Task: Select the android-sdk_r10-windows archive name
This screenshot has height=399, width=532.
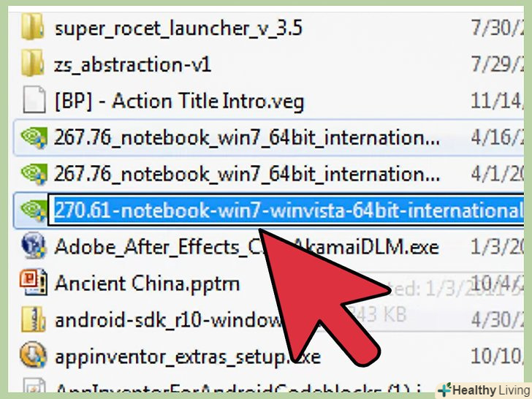Action: point(168,320)
